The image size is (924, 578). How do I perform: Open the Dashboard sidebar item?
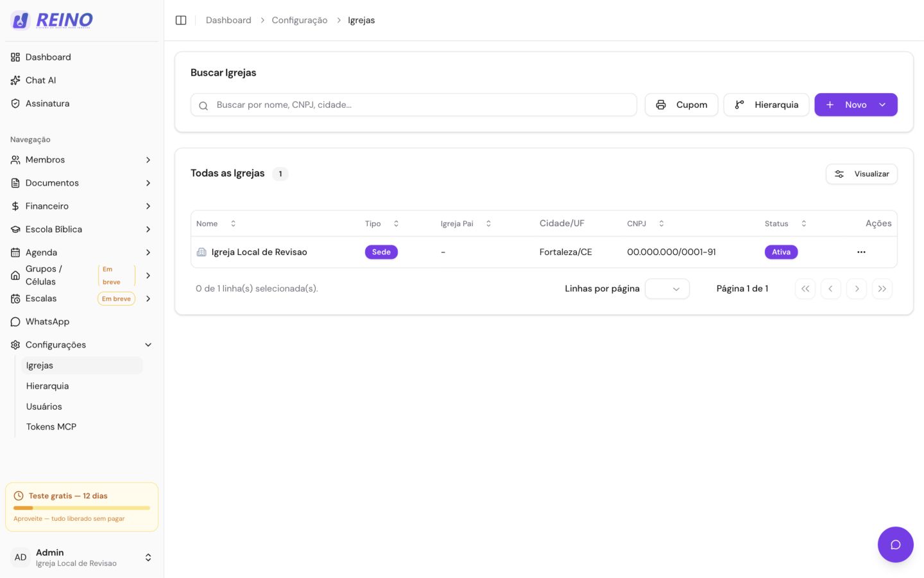[x=81, y=57]
